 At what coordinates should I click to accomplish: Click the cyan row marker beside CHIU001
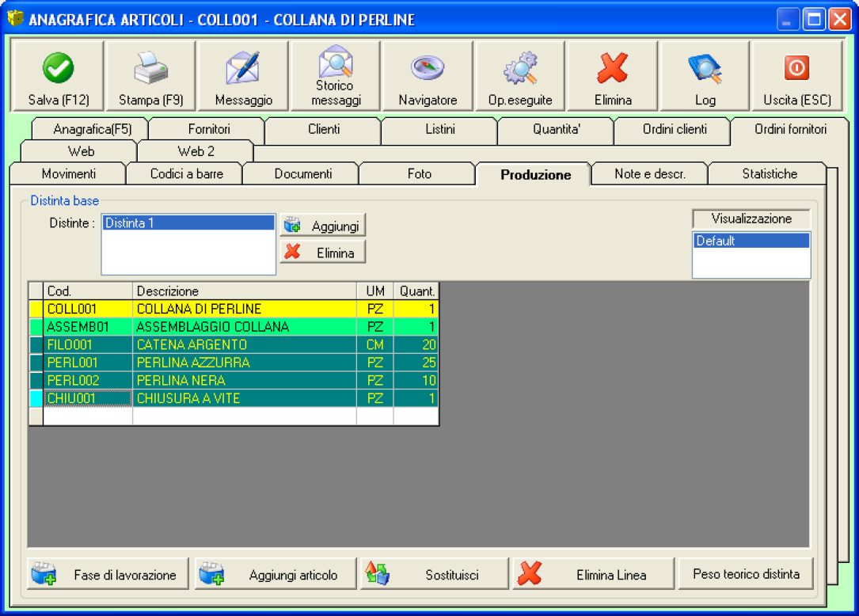36,398
